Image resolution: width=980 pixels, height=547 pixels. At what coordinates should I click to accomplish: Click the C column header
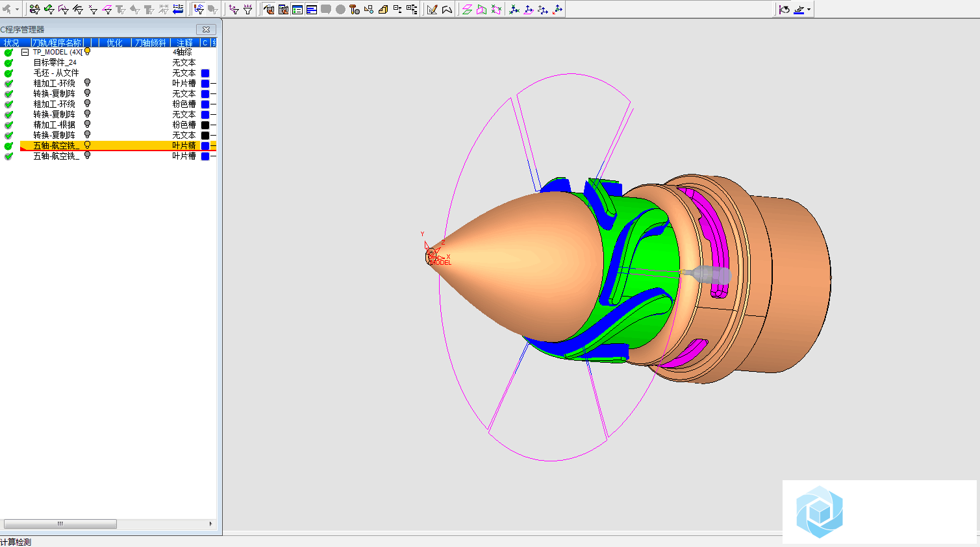pyautogui.click(x=205, y=43)
